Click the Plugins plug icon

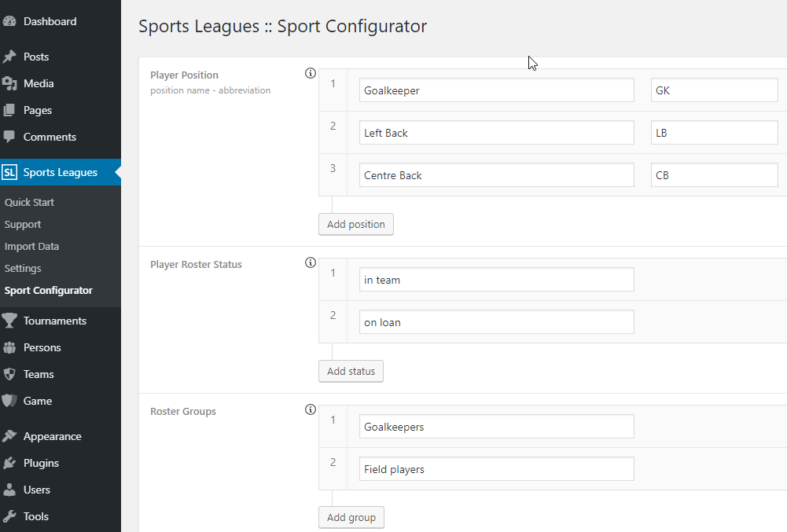pyautogui.click(x=9, y=463)
